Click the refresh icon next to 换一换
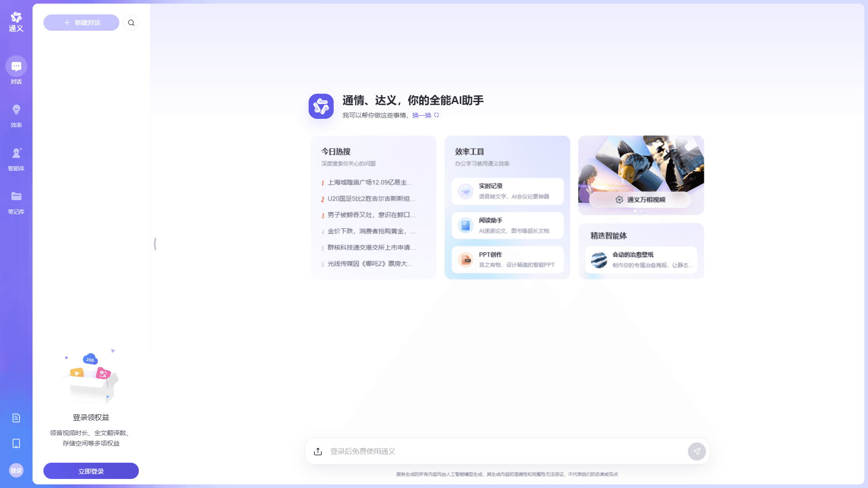 (x=436, y=115)
